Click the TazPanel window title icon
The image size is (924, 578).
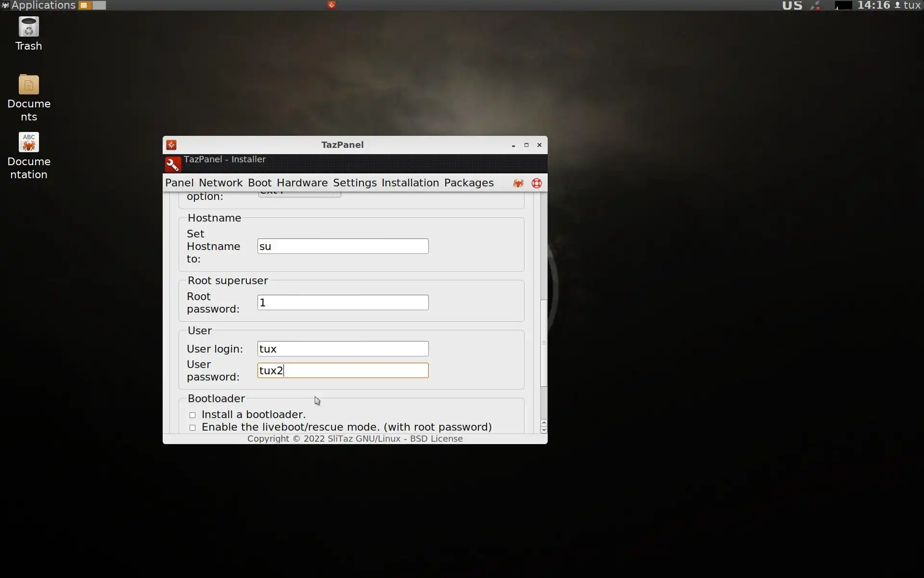click(171, 145)
